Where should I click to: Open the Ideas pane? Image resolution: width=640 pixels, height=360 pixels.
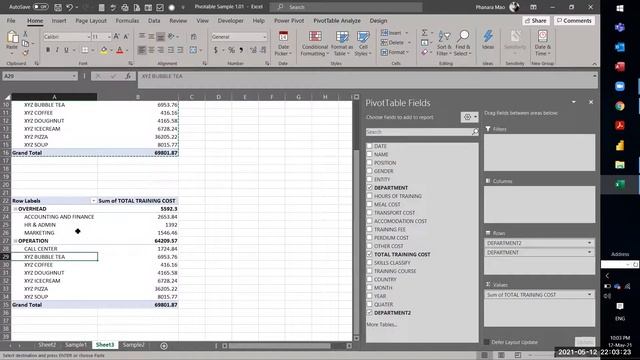[488, 40]
